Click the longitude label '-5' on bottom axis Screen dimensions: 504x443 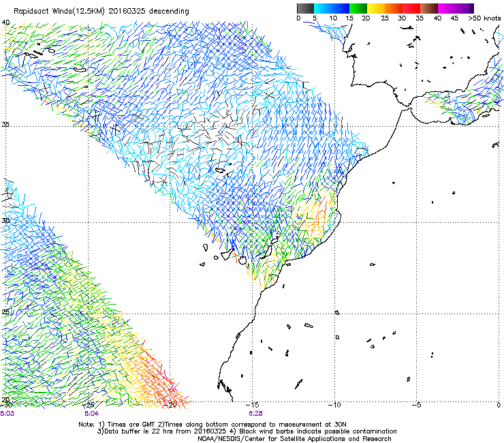[417, 405]
